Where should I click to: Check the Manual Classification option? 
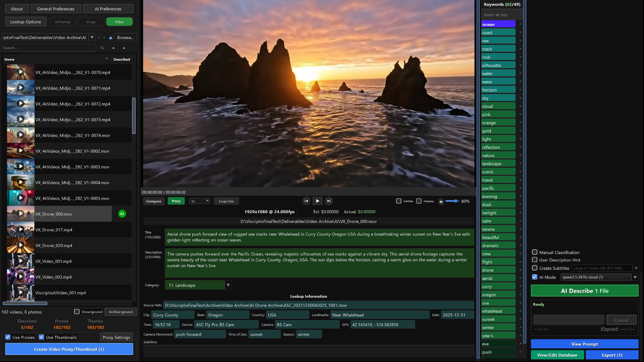pyautogui.click(x=534, y=252)
